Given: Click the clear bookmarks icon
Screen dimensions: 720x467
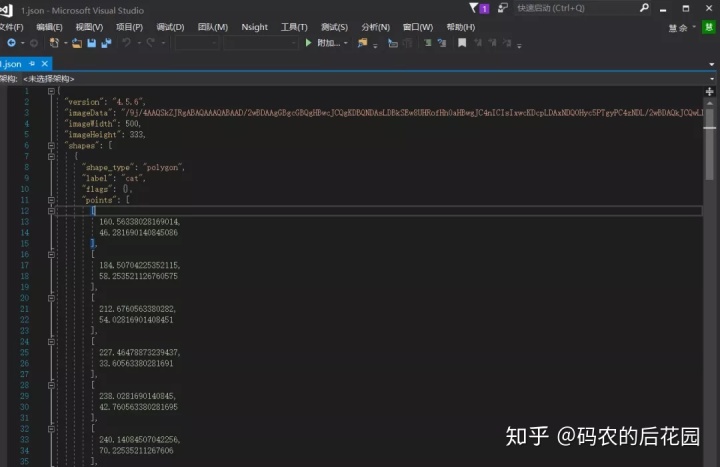Looking at the screenshot, I should coord(507,43).
